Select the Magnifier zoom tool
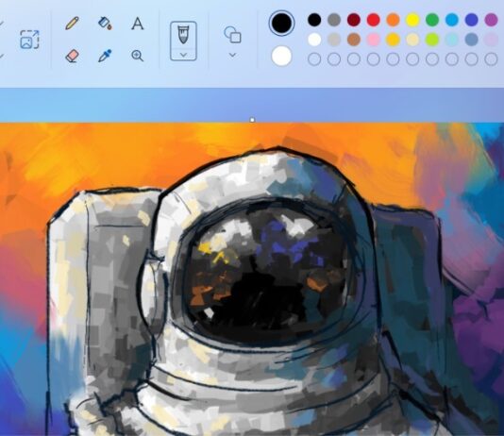504x436 pixels. click(137, 56)
